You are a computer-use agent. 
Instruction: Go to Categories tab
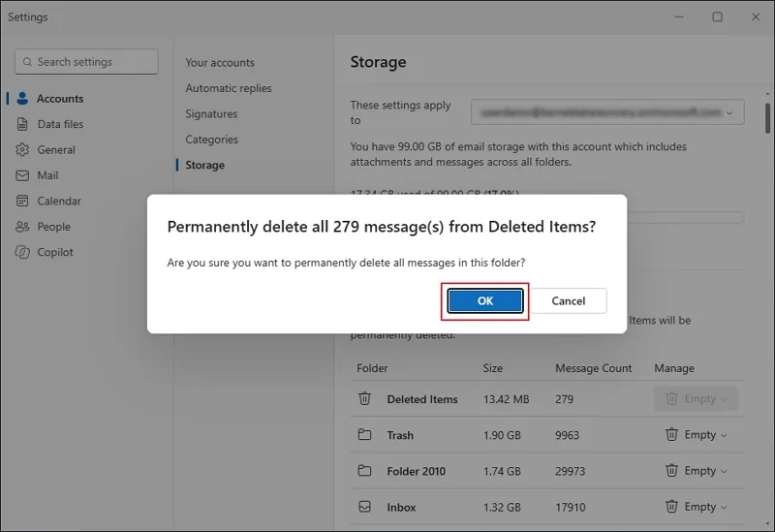(211, 140)
